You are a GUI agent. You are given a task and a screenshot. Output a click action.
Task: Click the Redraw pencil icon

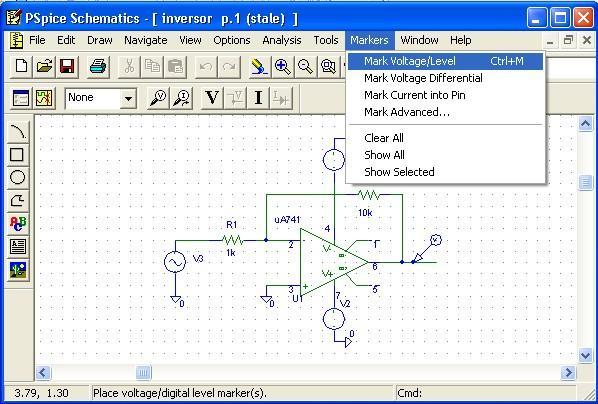pyautogui.click(x=260, y=66)
